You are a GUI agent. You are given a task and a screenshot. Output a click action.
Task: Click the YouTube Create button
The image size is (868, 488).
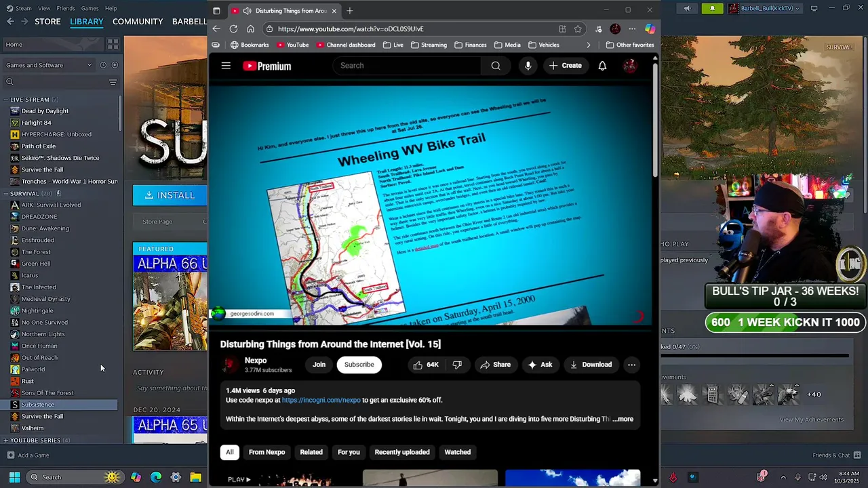565,66
